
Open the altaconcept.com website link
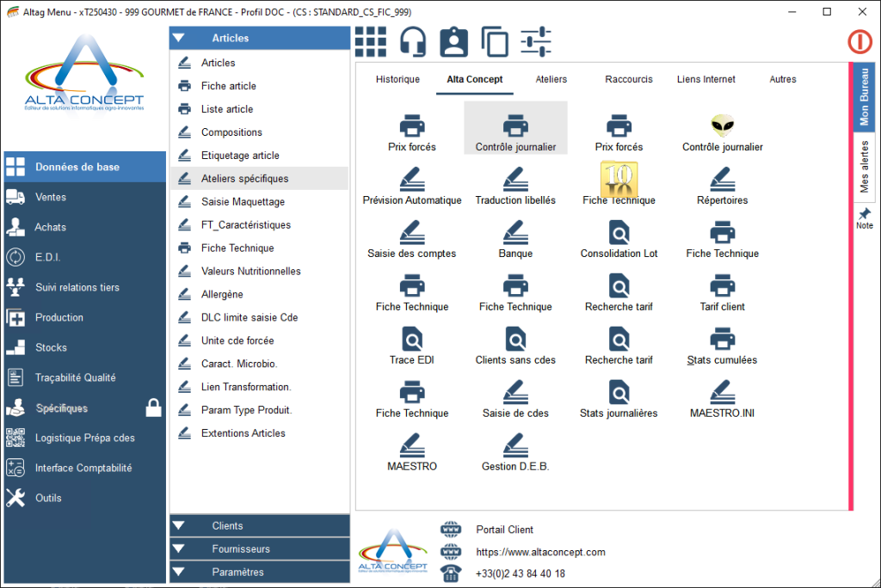point(540,552)
